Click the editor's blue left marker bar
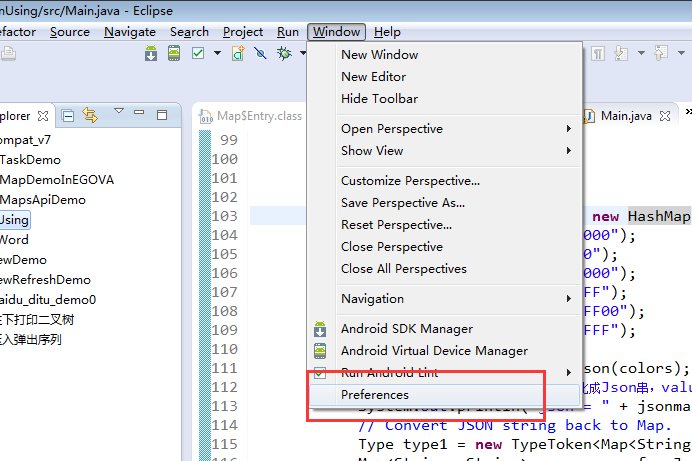692x461 pixels. [205, 295]
